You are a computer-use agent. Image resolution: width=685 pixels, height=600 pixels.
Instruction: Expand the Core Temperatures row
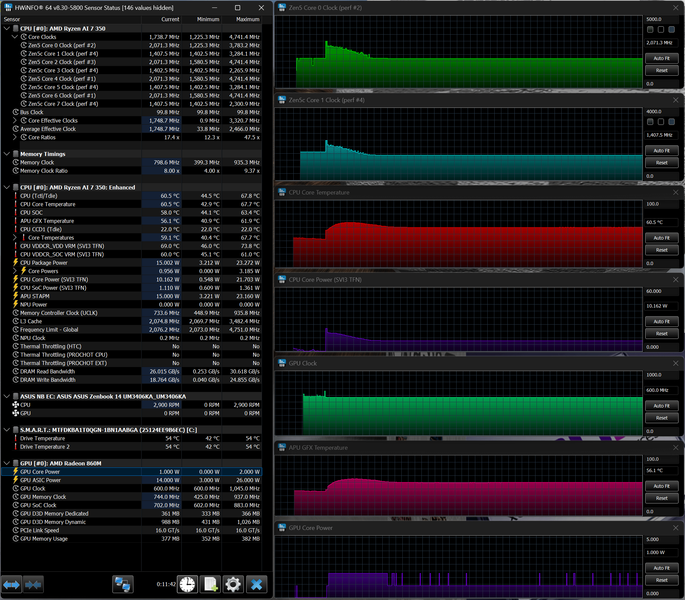[x=15, y=238]
